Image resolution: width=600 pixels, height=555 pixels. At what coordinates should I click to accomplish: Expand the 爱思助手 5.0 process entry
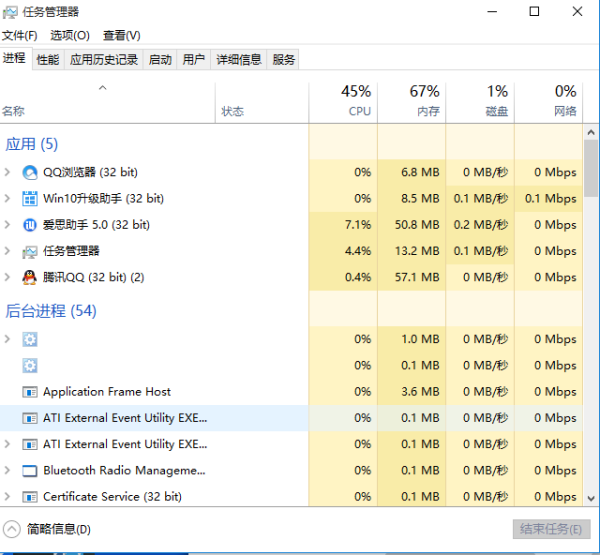coord(8,224)
